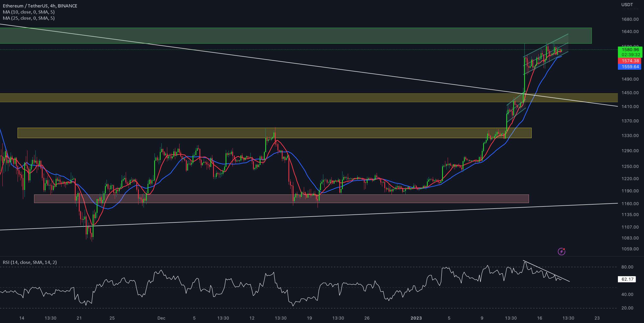The image size is (644, 323).
Task: Click the 1290.00 price axis label
Action: pyautogui.click(x=630, y=151)
